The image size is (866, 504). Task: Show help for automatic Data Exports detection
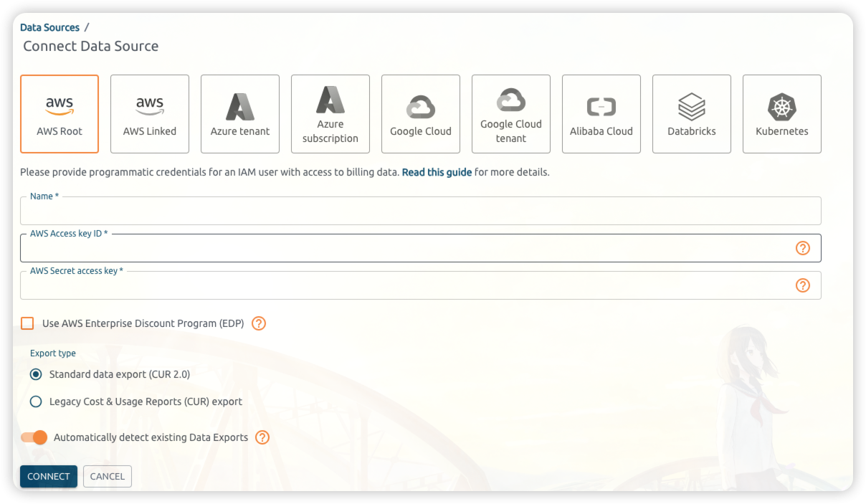coord(262,437)
